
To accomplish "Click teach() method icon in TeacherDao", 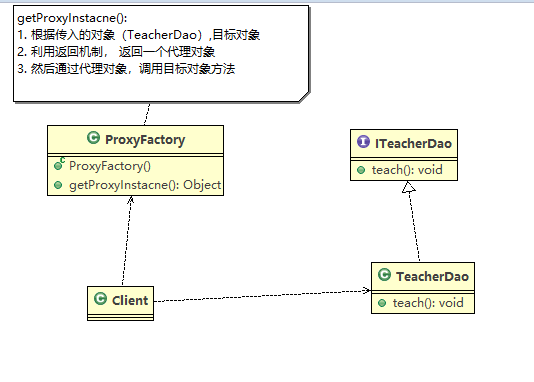I will (x=382, y=303).
